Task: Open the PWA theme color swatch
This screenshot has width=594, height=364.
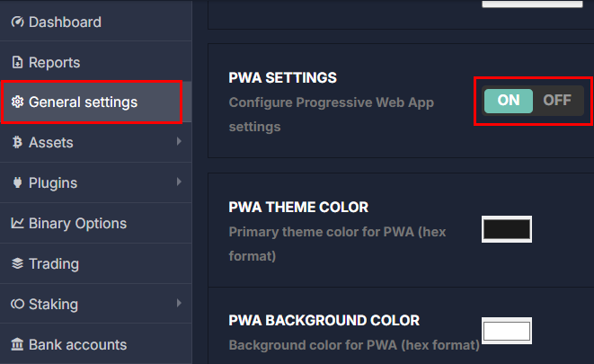Action: 507,229
